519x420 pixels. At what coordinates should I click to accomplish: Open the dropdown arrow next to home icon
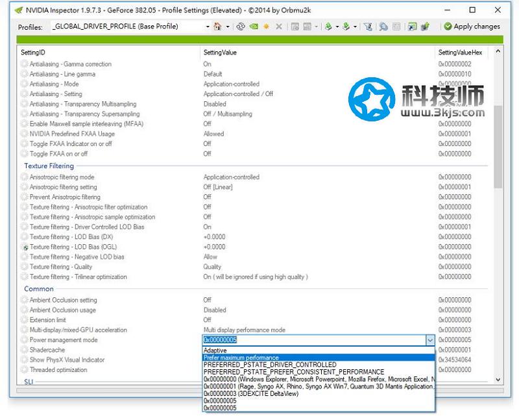[228, 27]
